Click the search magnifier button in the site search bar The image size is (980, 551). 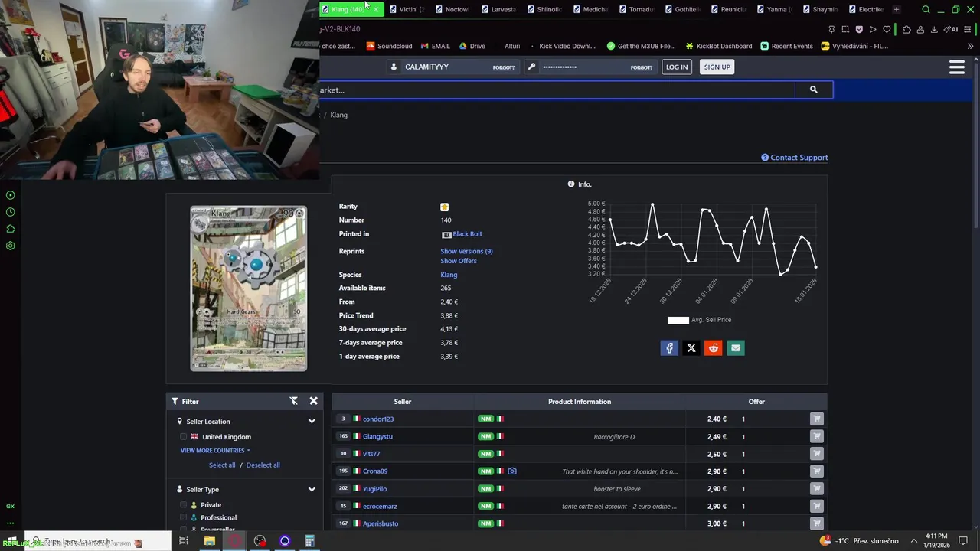coord(813,90)
